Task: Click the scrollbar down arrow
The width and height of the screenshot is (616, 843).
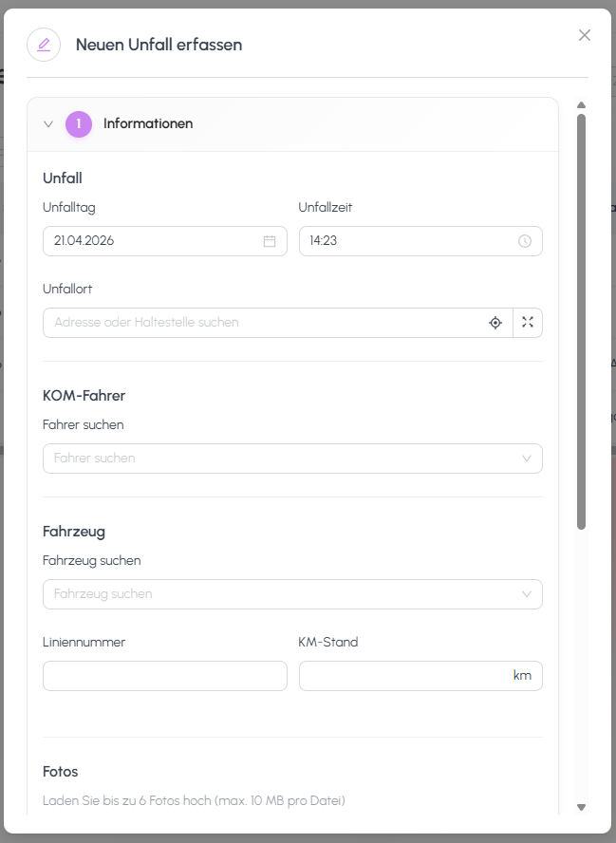Action: click(x=582, y=808)
